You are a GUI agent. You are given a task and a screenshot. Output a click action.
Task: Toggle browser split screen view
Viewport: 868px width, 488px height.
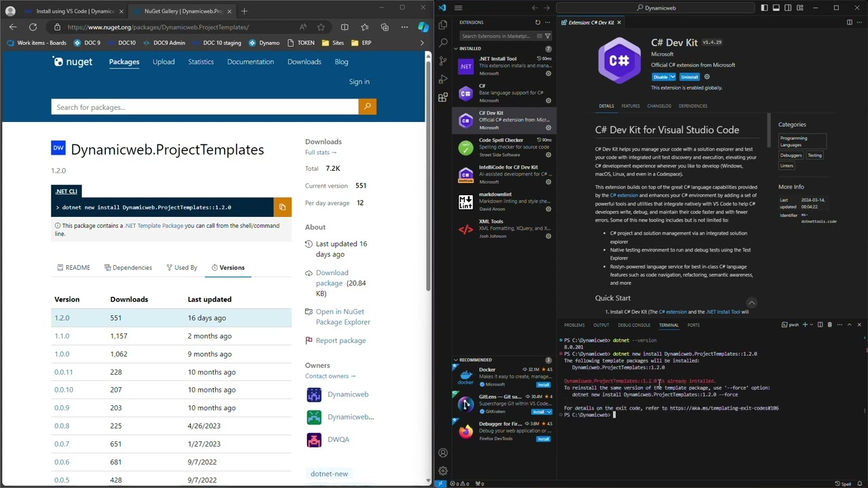tap(344, 27)
